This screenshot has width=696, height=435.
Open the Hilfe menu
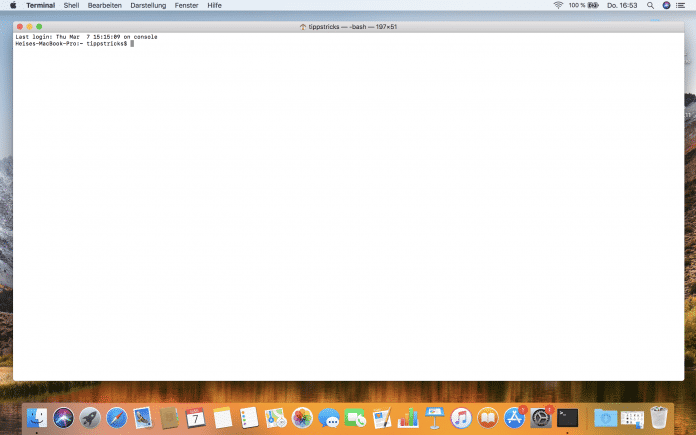coord(214,5)
